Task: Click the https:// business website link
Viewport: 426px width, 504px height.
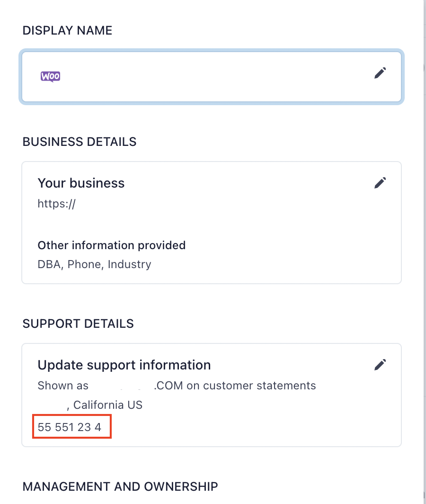Action: (x=56, y=203)
